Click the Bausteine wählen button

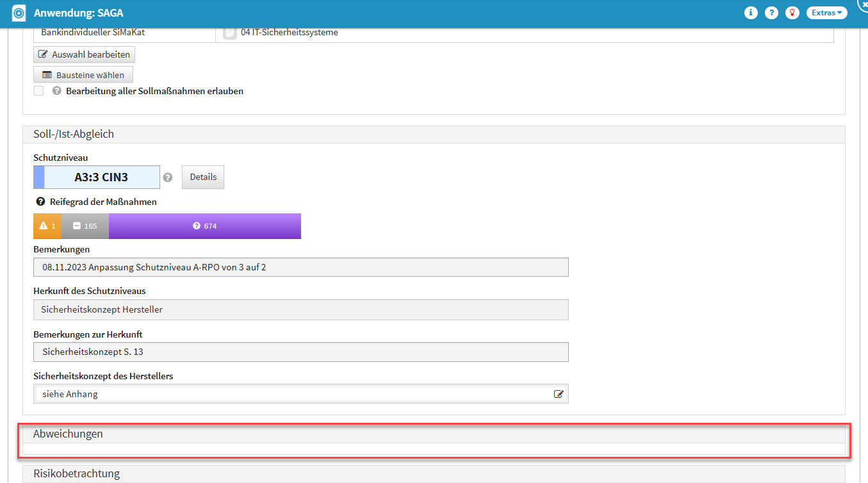click(83, 75)
